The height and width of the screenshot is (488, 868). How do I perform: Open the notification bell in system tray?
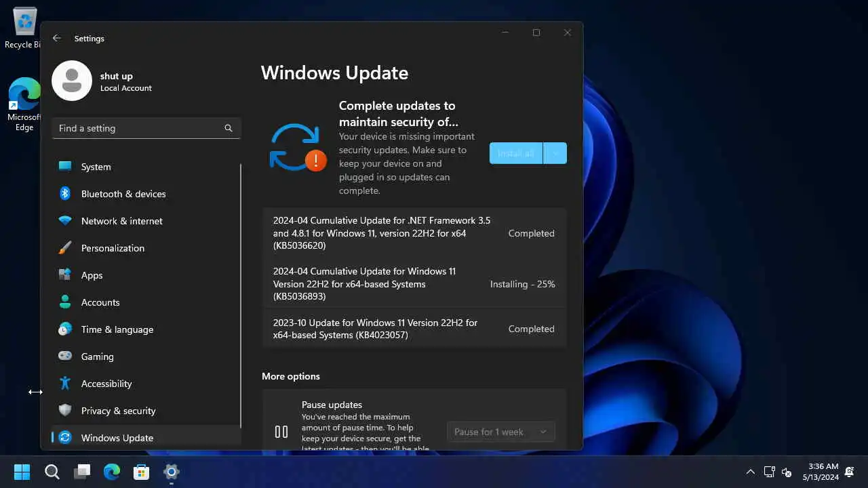pyautogui.click(x=850, y=472)
